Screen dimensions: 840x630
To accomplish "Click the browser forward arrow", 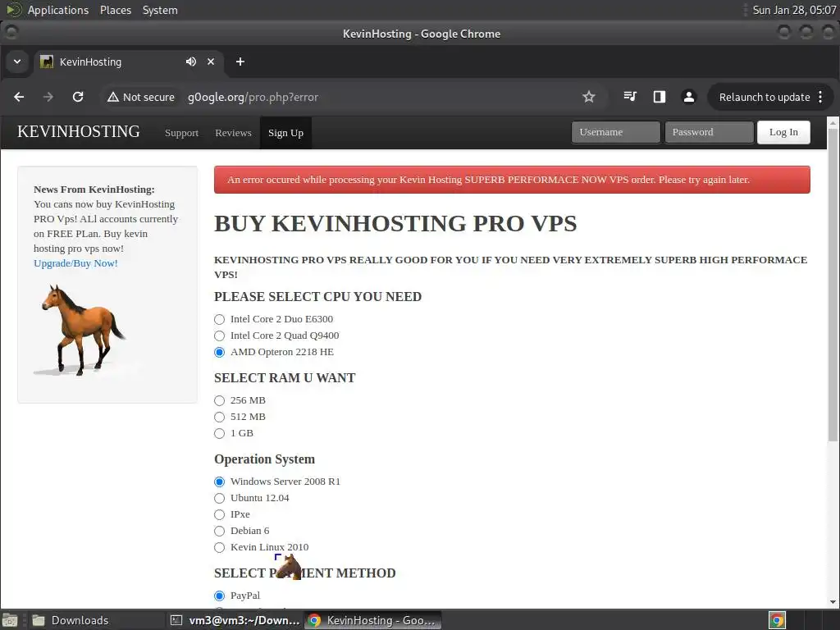I will coord(48,97).
